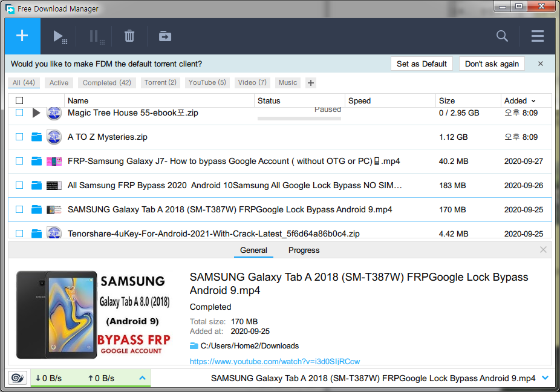Toggle snail mode in the status bar

(18, 377)
